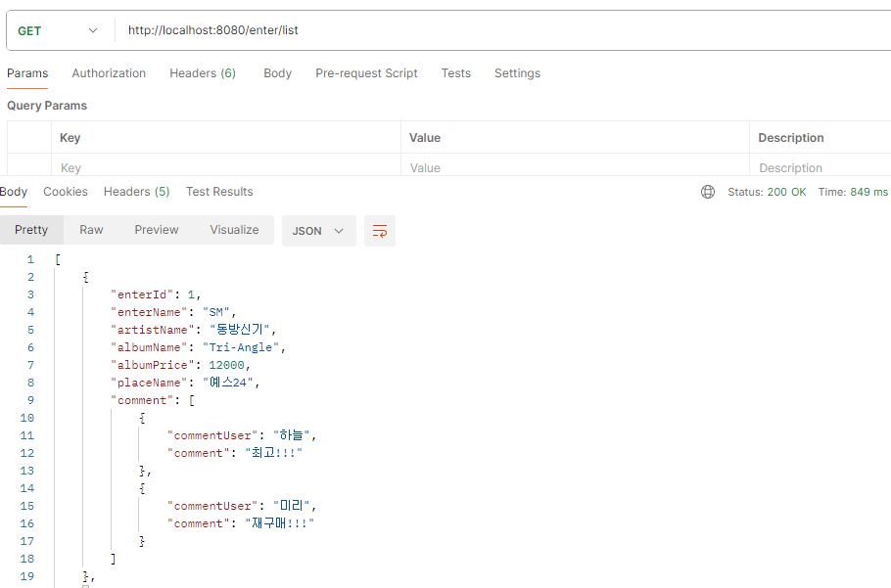Open the Settings tab
This screenshot has width=891, height=588.
coord(517,73)
